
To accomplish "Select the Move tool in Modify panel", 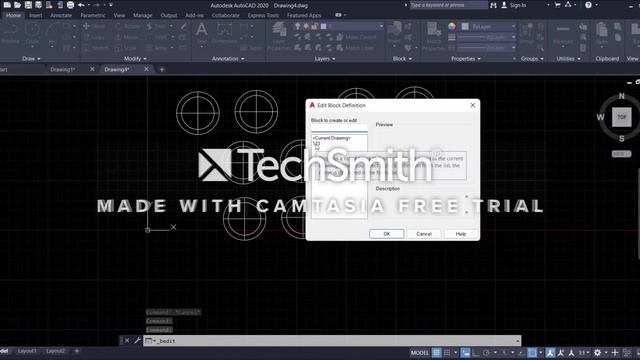I will [94, 26].
